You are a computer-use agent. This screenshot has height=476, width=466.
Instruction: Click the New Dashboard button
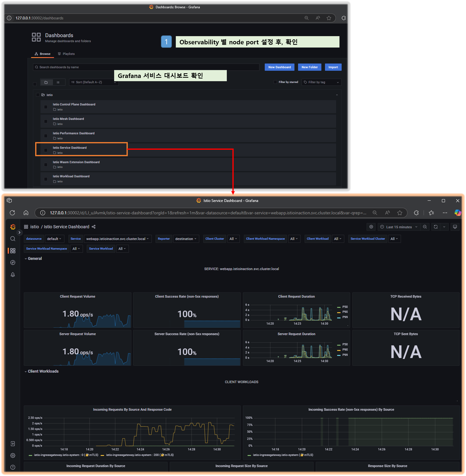[x=280, y=67]
